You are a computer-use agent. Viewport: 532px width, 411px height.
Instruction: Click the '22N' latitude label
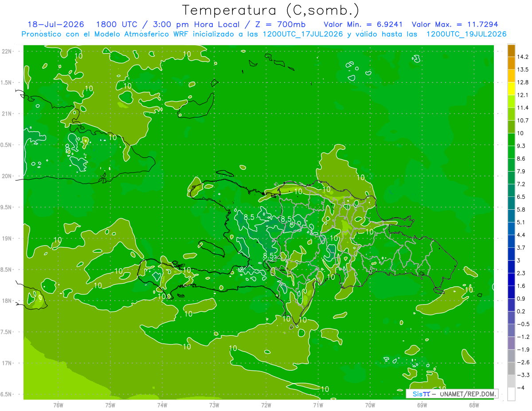point(7,51)
